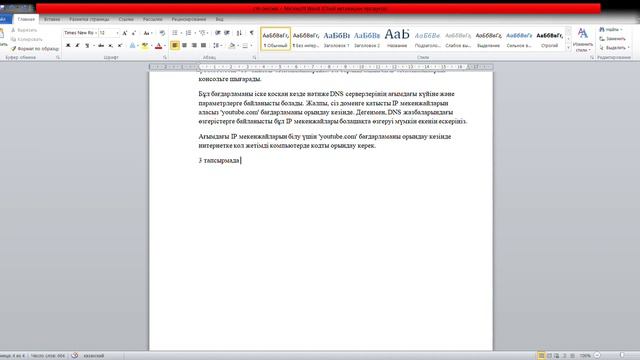Switch to Print Layout view in status bar
This screenshot has width=640, height=360.
[541, 356]
